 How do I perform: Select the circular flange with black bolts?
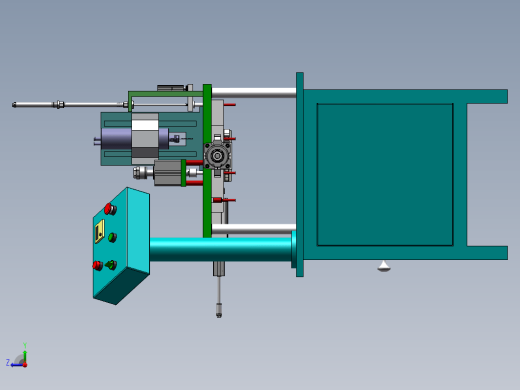[217, 156]
